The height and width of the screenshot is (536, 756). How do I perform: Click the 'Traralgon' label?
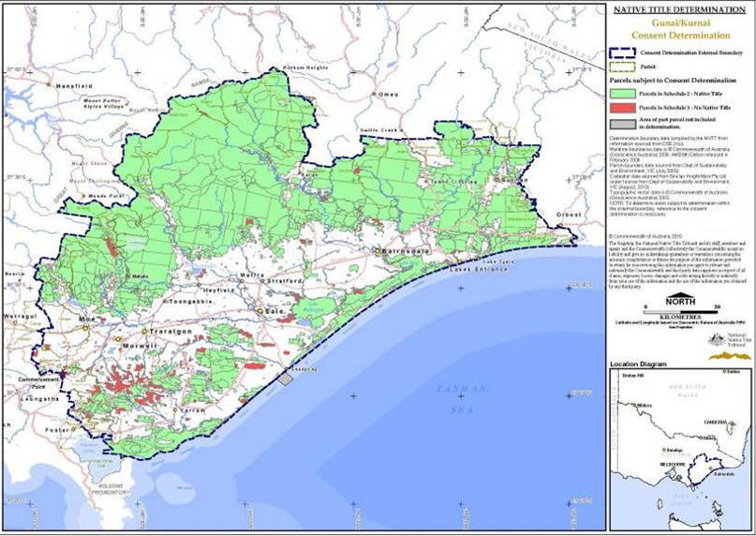170,332
